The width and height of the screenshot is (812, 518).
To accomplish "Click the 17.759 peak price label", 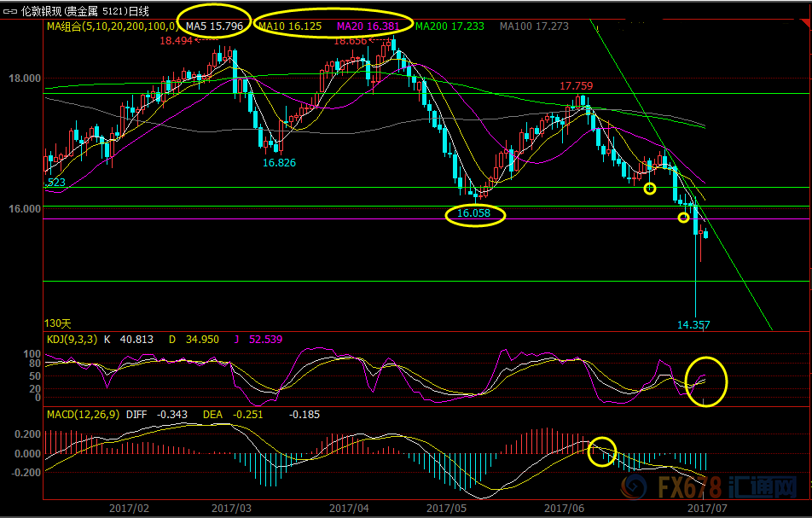I will 577,86.
